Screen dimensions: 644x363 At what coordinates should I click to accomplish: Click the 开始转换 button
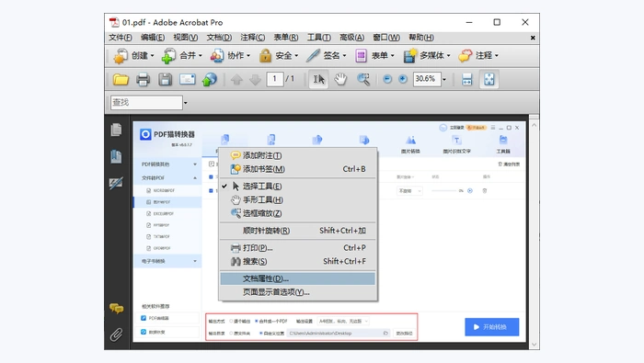491,327
